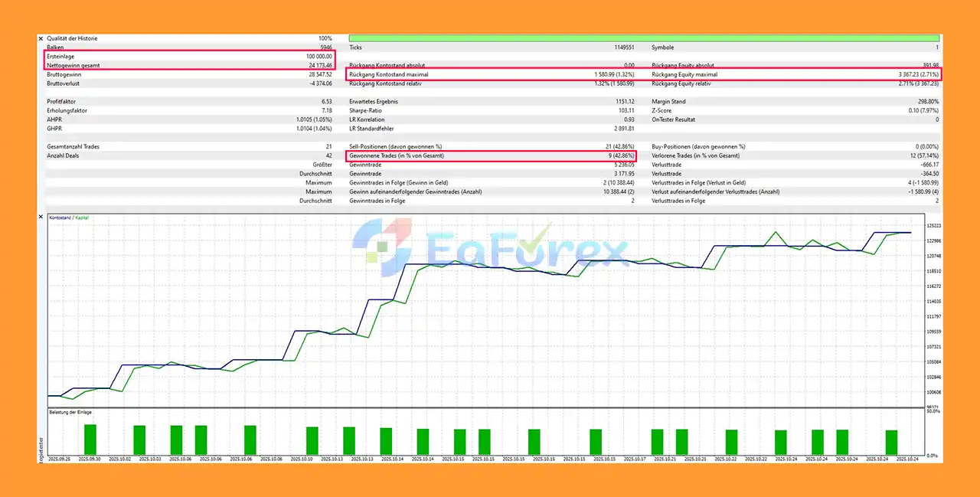The height and width of the screenshot is (497, 980).
Task: Click the Belastung der Einlage histogram title
Action: click(x=70, y=412)
